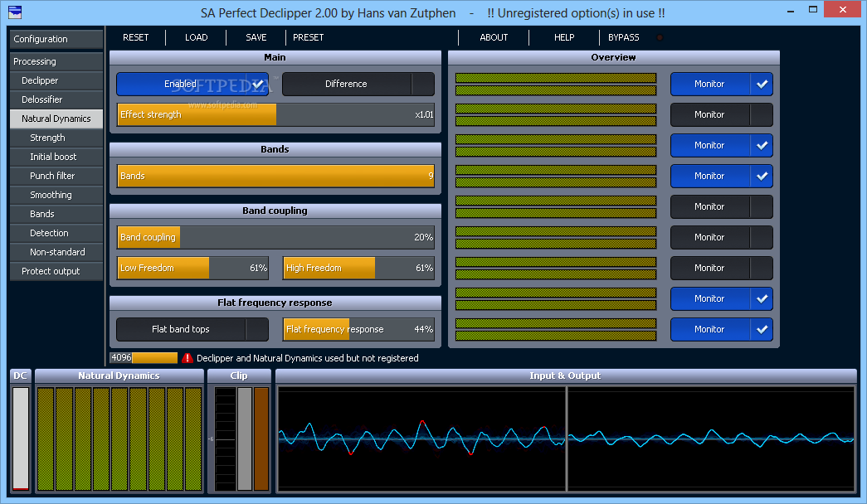
Task: Click RESET in the top toolbar
Action: (135, 37)
